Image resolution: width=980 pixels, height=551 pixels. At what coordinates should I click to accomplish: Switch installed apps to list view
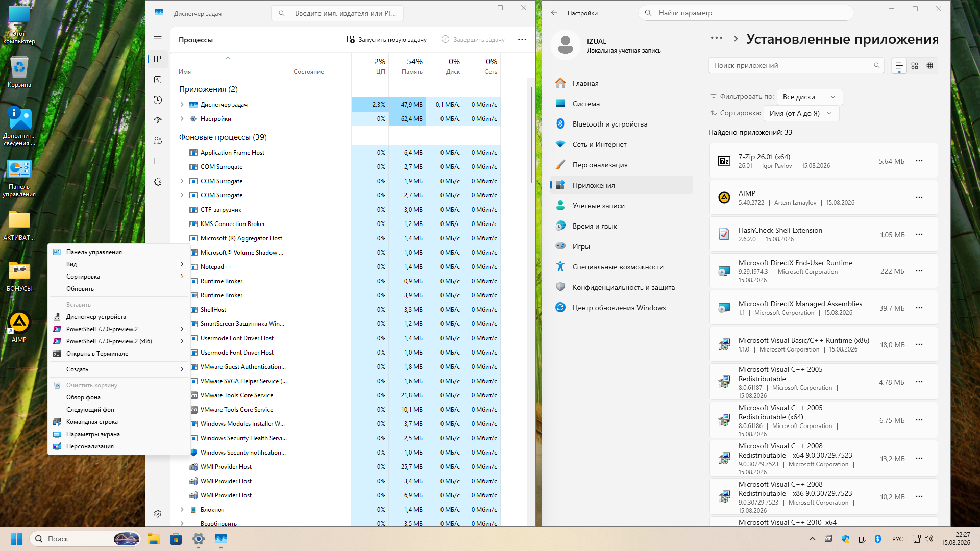click(899, 66)
